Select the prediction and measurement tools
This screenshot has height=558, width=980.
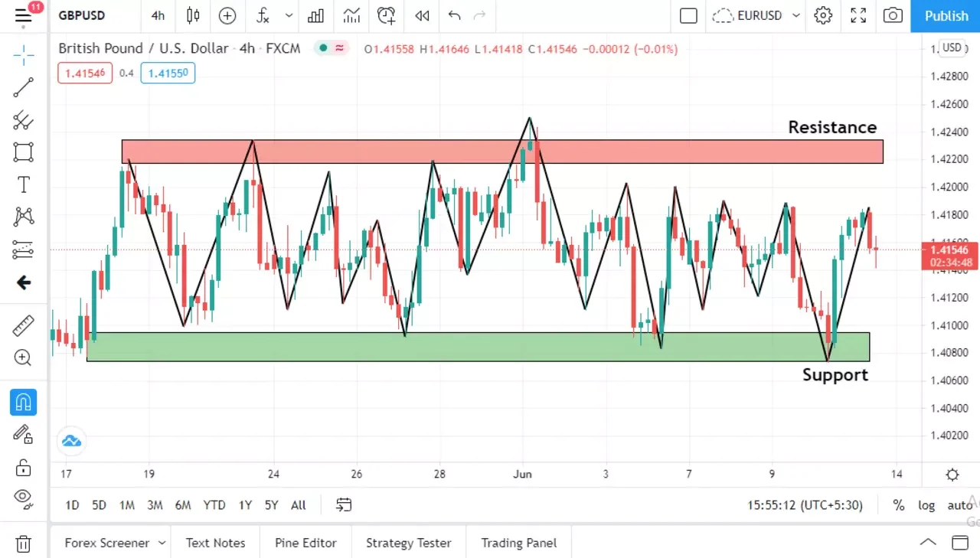pyautogui.click(x=24, y=250)
